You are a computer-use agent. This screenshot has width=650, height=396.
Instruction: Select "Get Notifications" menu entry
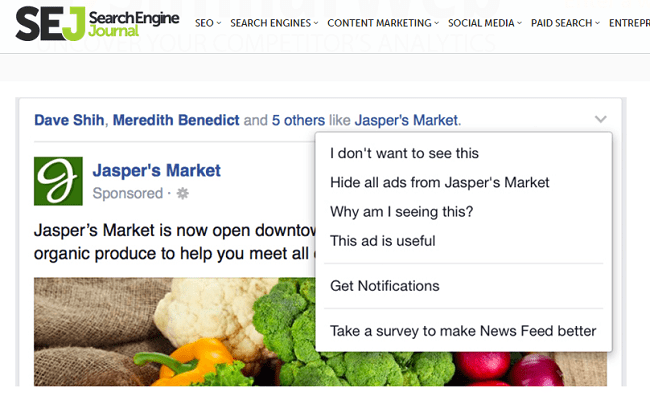tap(385, 286)
